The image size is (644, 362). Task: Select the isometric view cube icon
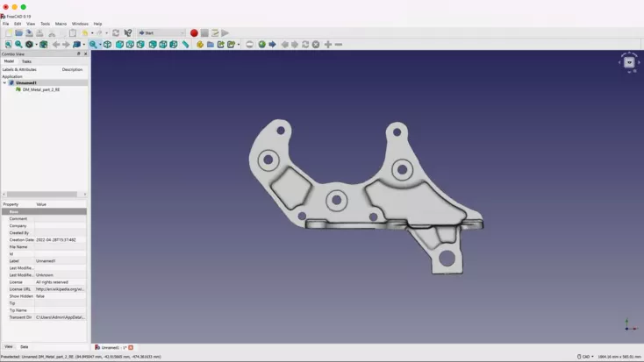[x=108, y=45]
